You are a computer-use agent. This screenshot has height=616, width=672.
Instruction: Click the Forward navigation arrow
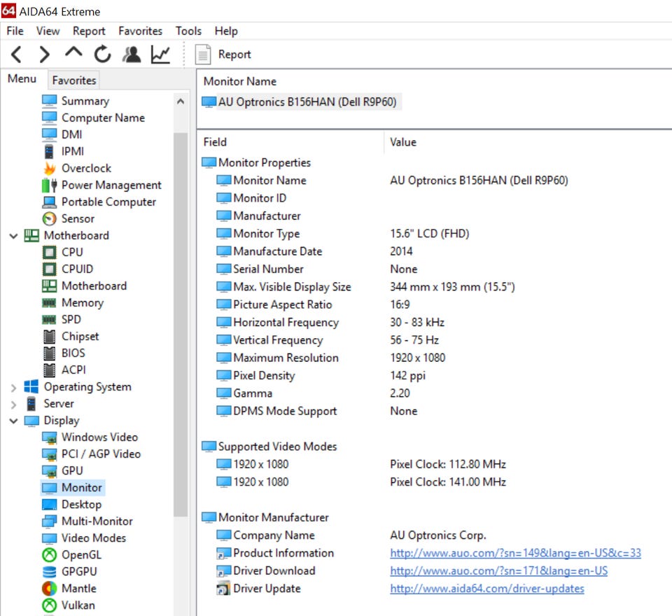click(45, 55)
